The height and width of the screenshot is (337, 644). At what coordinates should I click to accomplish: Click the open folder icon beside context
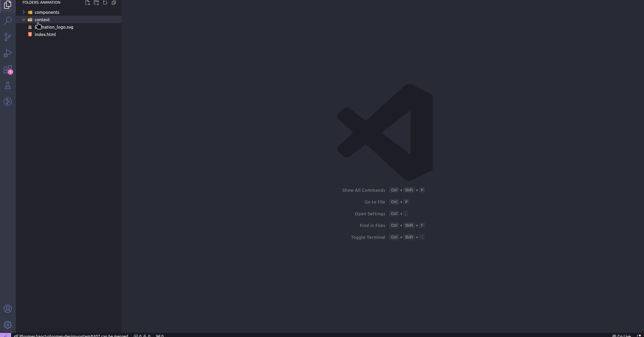click(30, 20)
